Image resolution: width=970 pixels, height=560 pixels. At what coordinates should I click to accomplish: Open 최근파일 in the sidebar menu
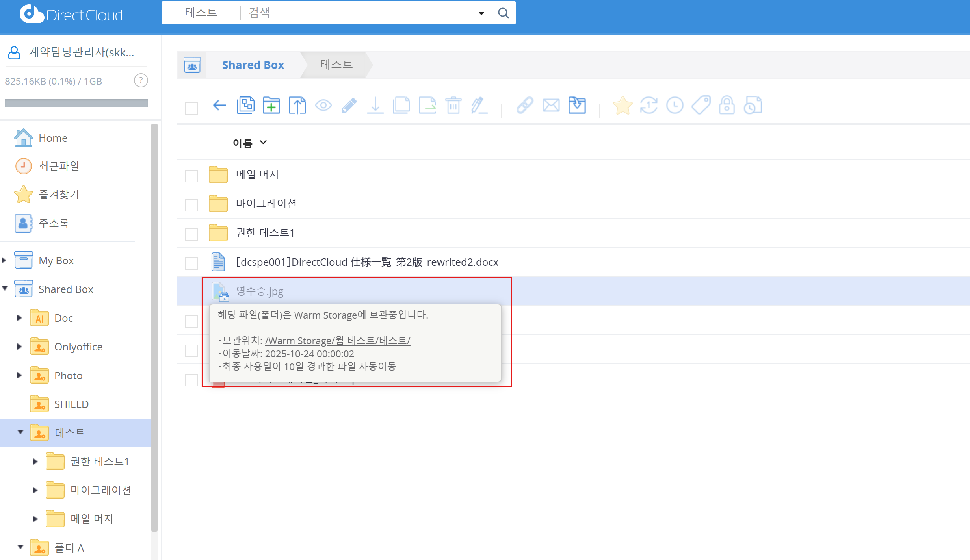click(x=59, y=166)
